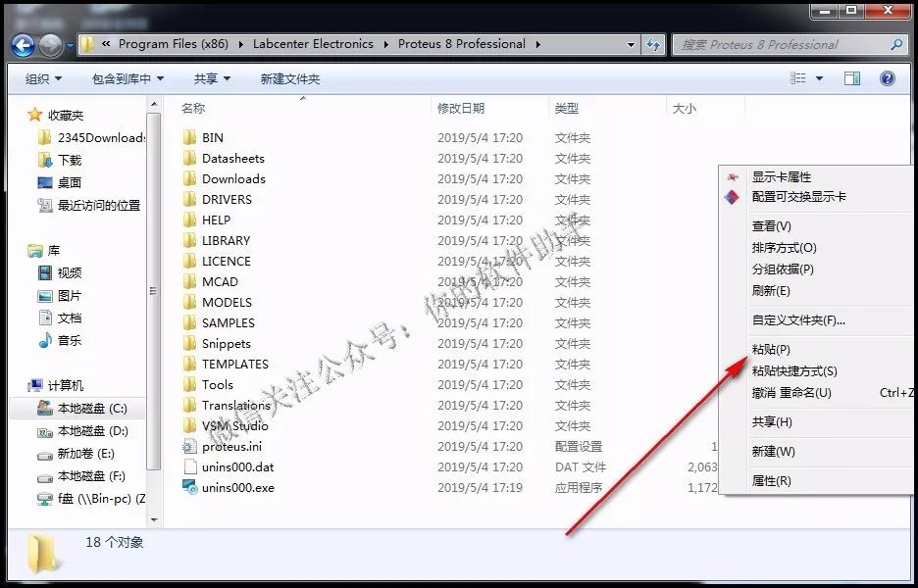
Task: Click Proteus 8 Professional path segment
Action: click(x=462, y=44)
